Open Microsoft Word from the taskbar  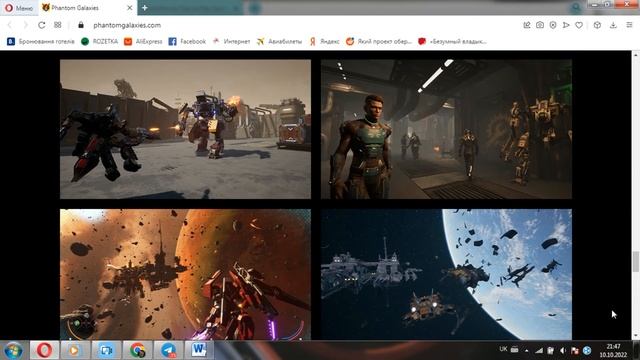tap(199, 350)
